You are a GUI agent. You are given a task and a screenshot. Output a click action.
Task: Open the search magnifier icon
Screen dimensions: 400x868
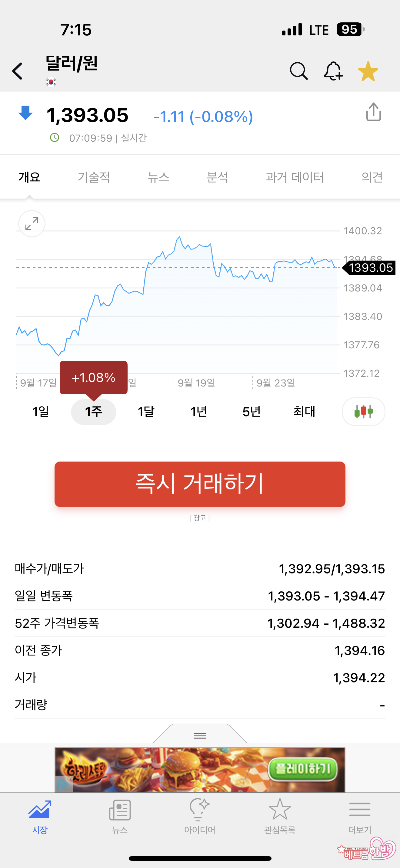298,71
